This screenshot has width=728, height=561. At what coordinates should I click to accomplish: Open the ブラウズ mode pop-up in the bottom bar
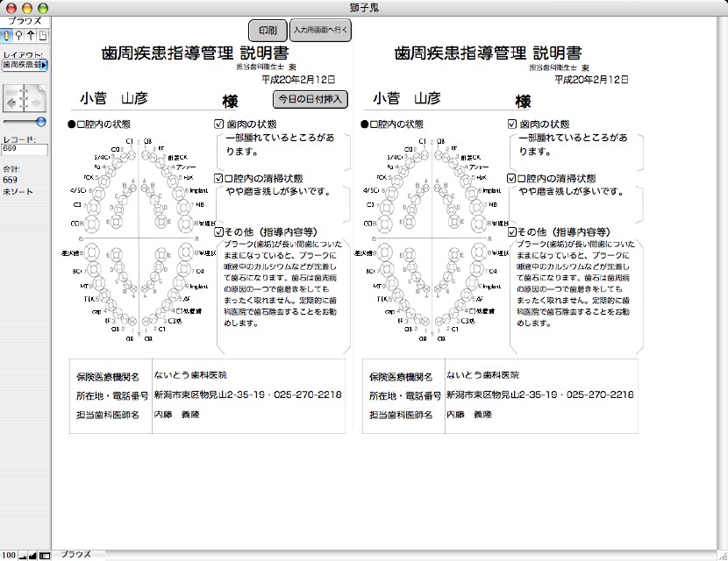coord(78,555)
